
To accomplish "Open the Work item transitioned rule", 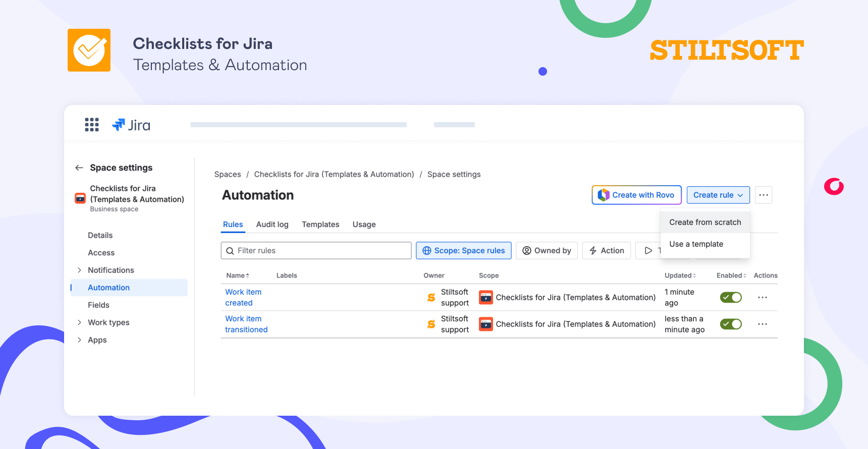I will [x=246, y=324].
